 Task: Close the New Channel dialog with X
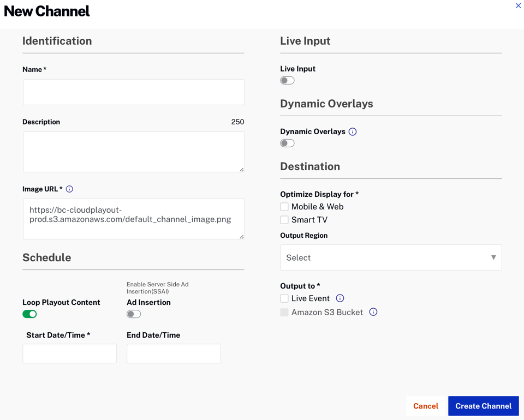[x=518, y=6]
